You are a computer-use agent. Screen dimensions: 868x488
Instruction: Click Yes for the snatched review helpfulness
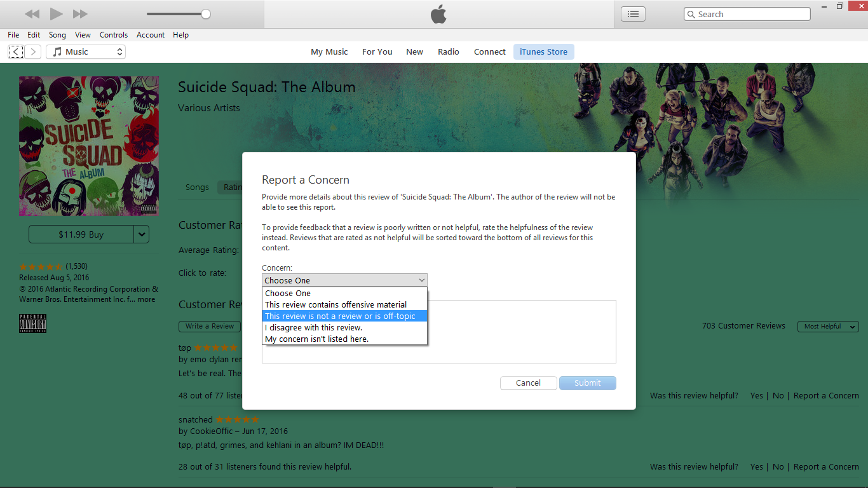tap(756, 466)
